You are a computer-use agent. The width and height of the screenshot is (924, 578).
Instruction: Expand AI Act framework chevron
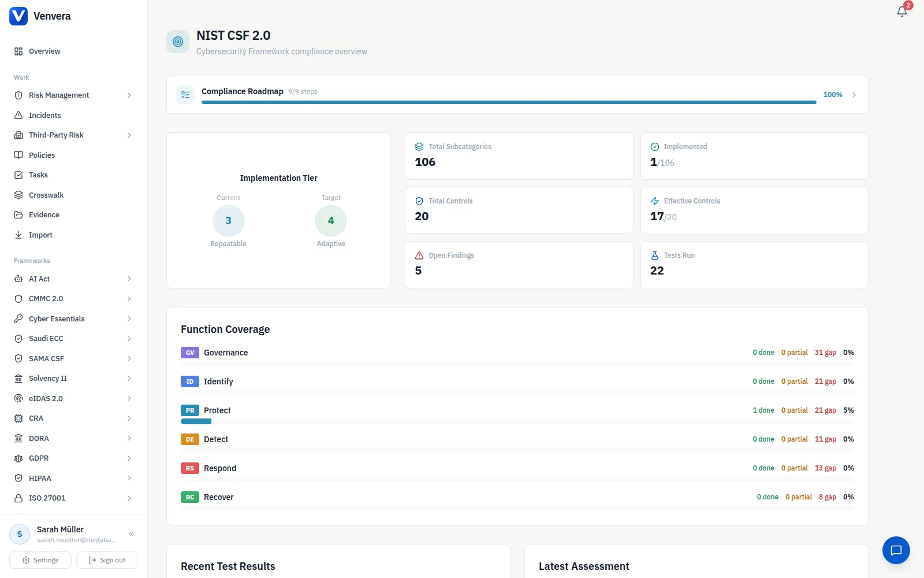[129, 279]
